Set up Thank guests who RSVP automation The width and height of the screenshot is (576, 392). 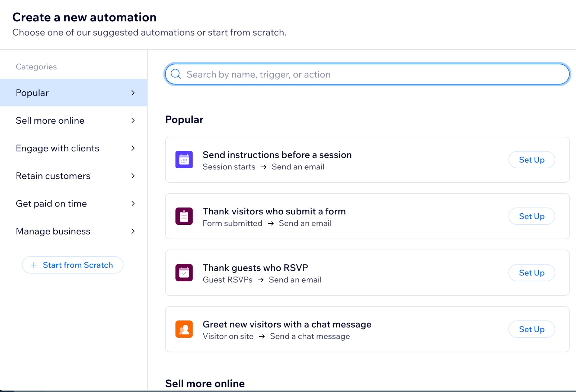tap(531, 273)
